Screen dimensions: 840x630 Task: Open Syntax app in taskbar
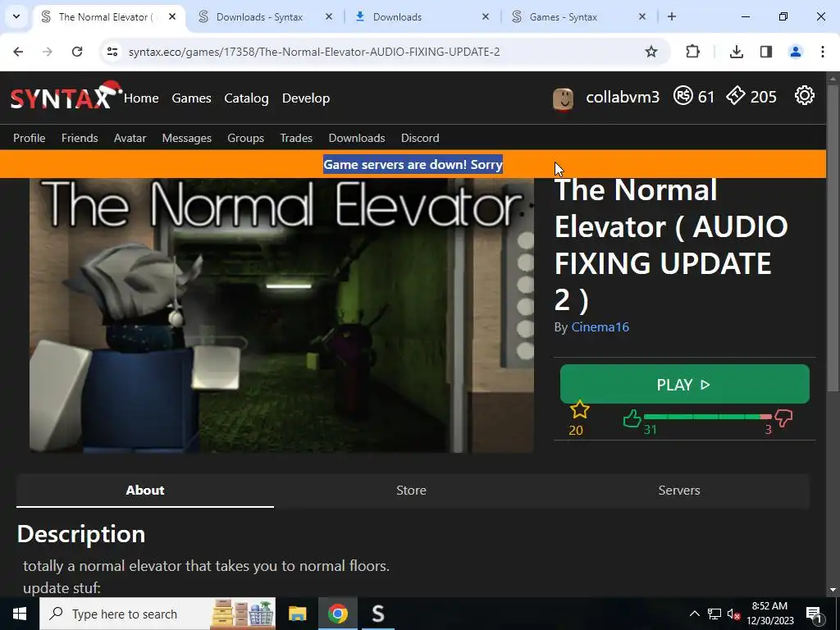click(378, 614)
